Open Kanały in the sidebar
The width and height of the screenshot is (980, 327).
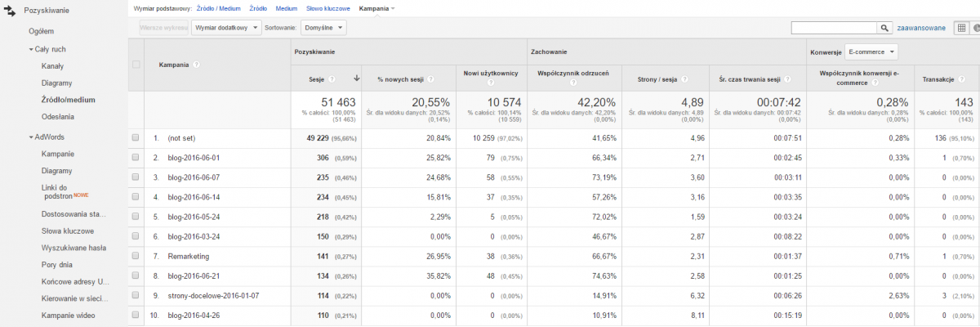(x=52, y=65)
